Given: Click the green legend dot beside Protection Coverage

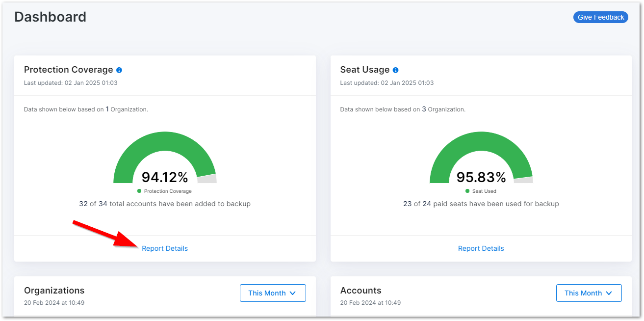Looking at the screenshot, I should 139,191.
